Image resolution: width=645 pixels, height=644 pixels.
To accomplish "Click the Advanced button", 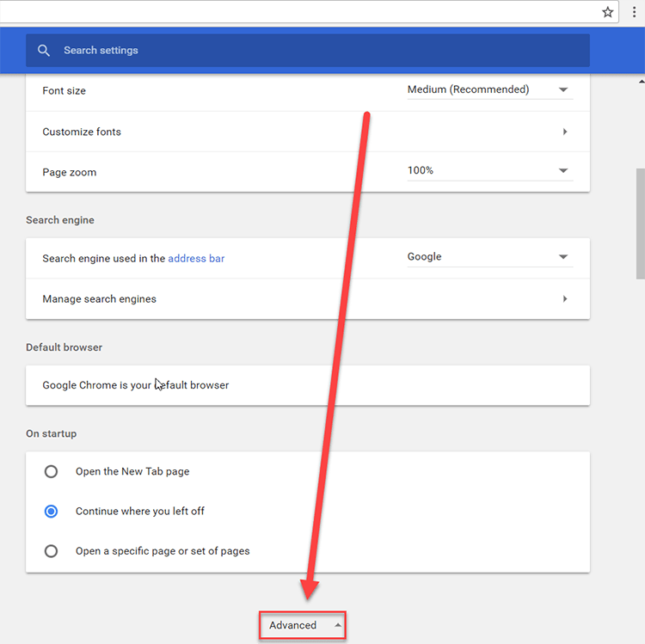I will coord(303,625).
